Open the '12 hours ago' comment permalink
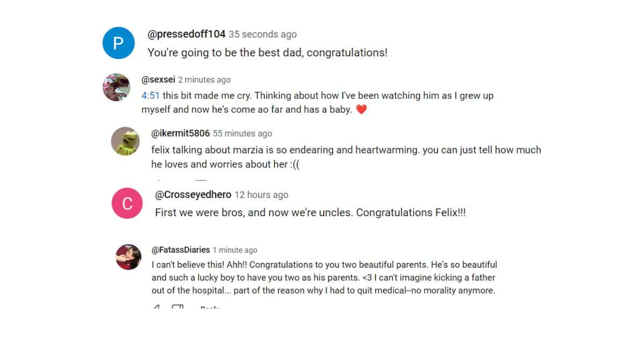644x338 pixels. [x=261, y=195]
